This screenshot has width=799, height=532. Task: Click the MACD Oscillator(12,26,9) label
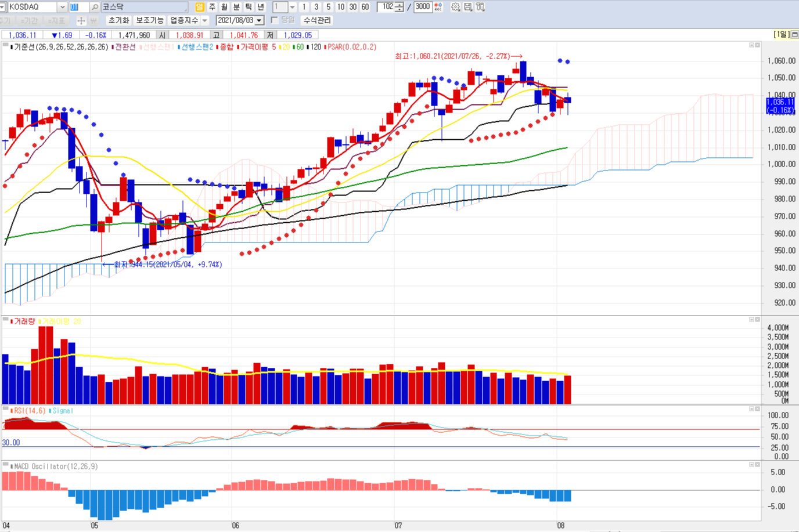click(x=56, y=466)
